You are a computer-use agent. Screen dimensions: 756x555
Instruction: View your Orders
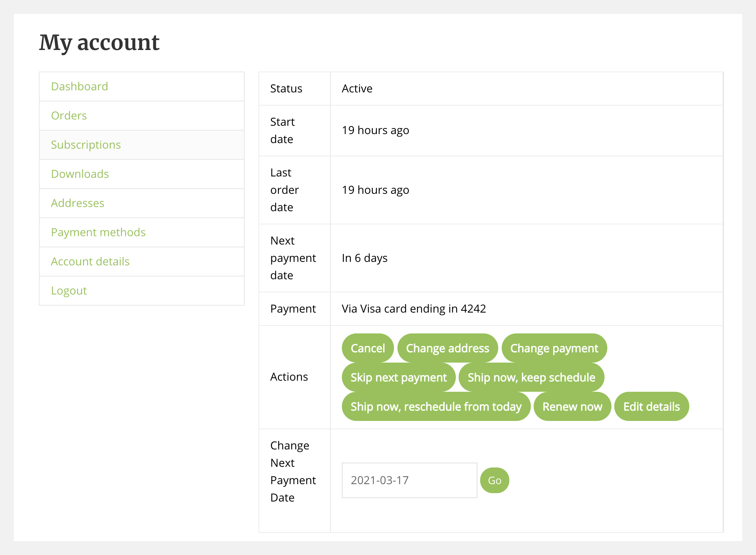tap(69, 116)
